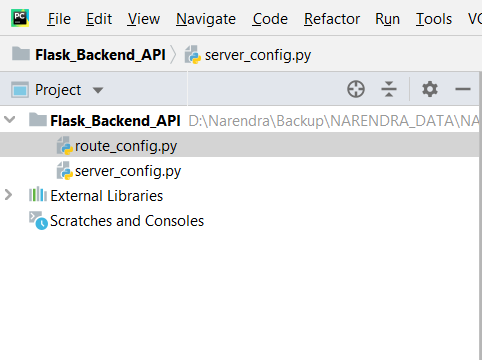This screenshot has width=482, height=360.
Task: Open the Navigate menu
Action: point(206,19)
